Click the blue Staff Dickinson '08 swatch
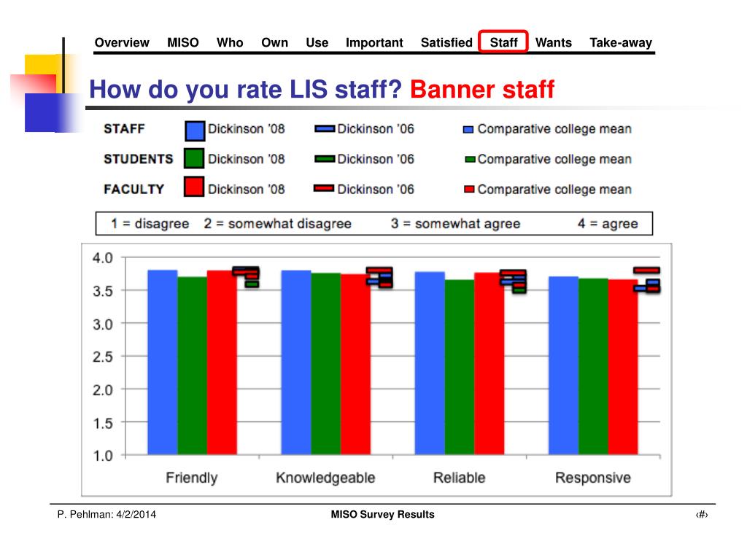This screenshot has height=560, width=747. pyautogui.click(x=195, y=131)
